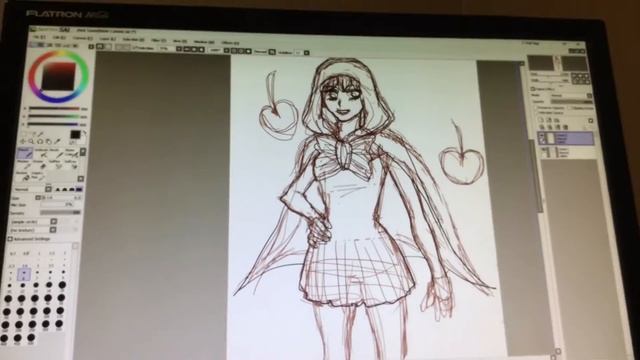Open the Edit menu
This screenshot has height=360, width=640.
[x=60, y=38]
